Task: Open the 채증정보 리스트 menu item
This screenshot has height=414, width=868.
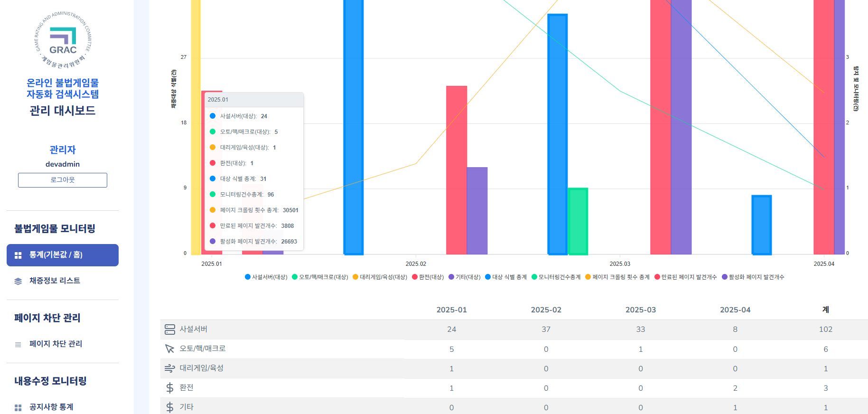Action: click(x=55, y=281)
